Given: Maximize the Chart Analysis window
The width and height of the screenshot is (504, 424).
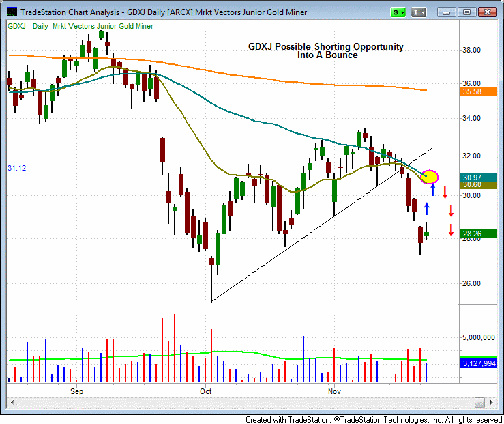Looking at the screenshot, I should click(466, 12).
